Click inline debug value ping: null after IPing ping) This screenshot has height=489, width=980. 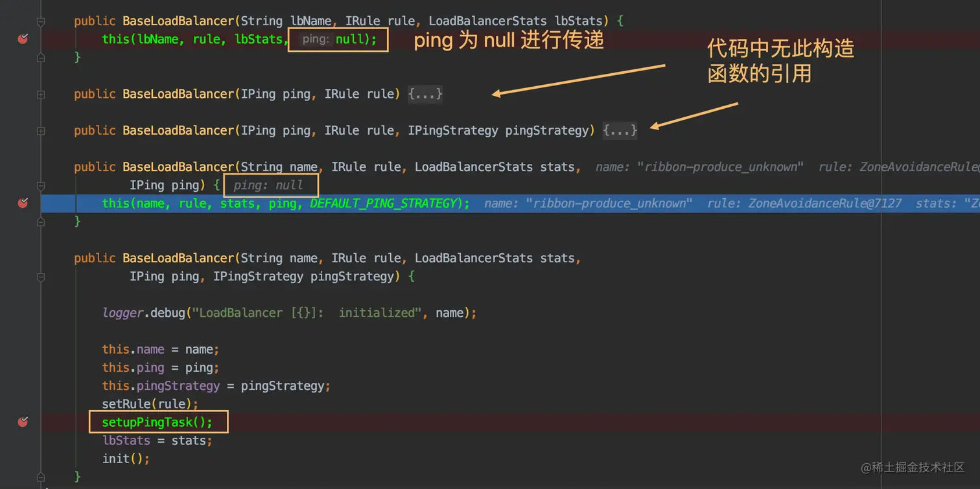(268, 185)
